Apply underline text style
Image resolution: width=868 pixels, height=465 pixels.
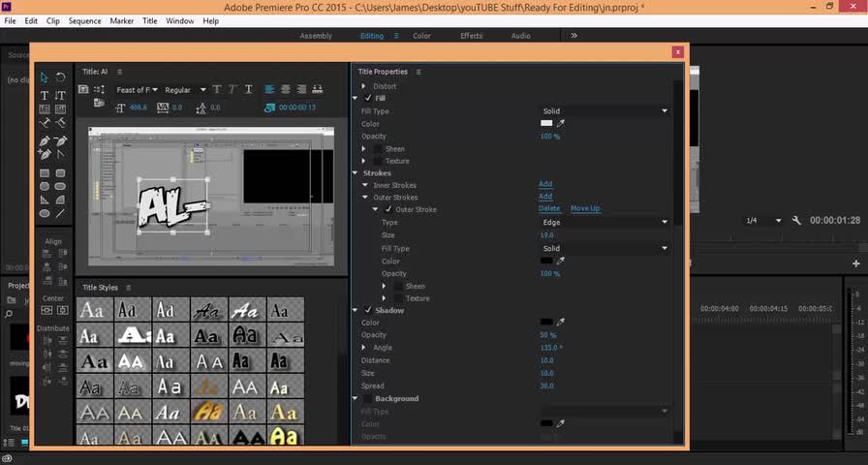coord(249,89)
